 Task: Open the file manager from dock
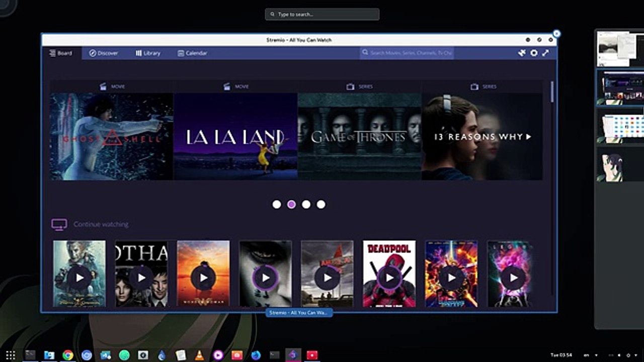[49, 355]
